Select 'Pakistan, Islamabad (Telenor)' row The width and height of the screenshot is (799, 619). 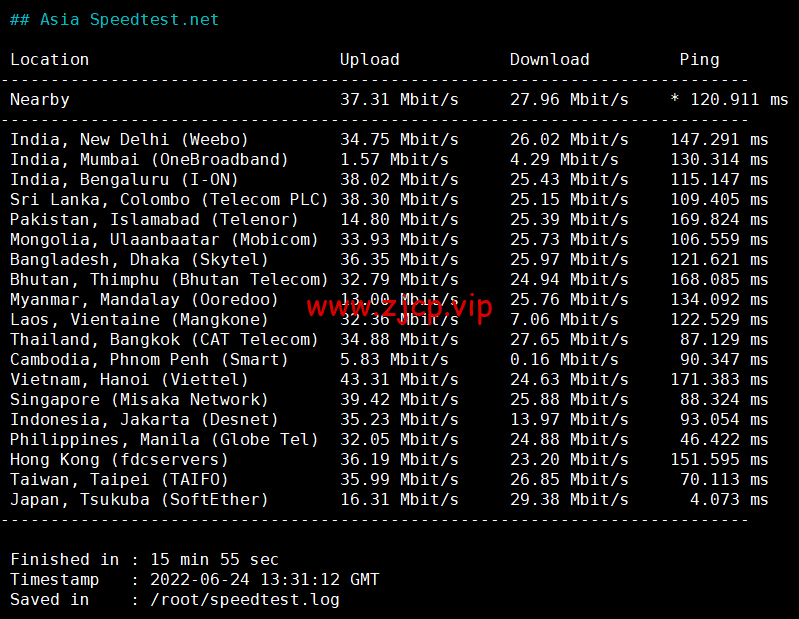click(389, 220)
